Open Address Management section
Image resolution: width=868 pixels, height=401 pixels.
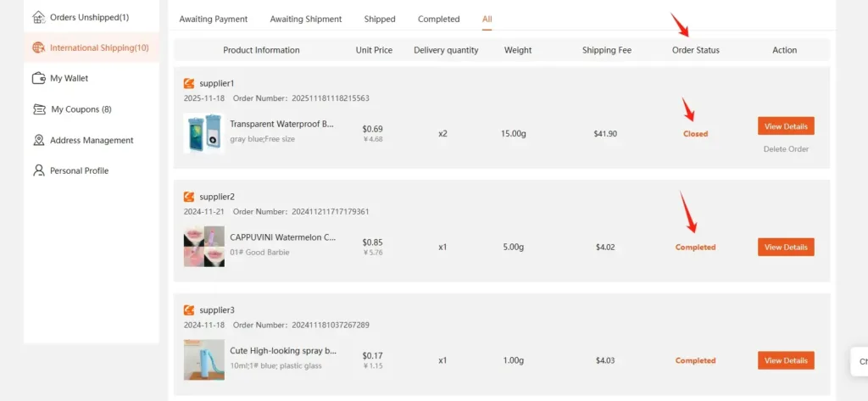(x=92, y=140)
